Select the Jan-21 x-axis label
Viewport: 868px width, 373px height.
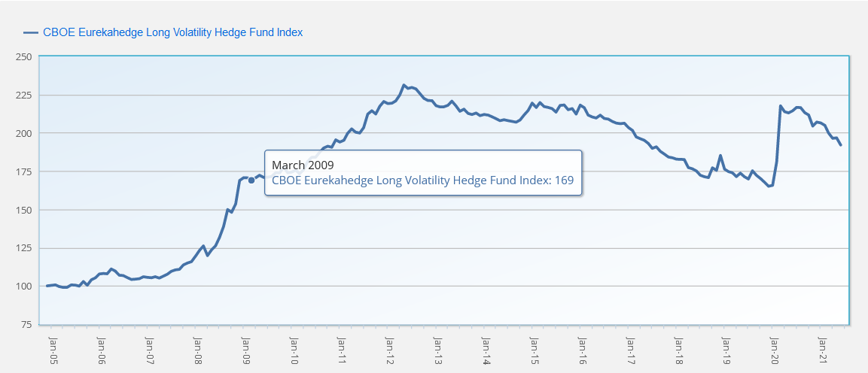tap(822, 349)
